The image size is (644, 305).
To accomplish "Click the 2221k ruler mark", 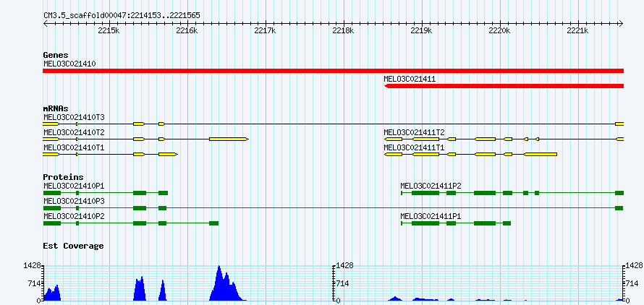I will tap(577, 31).
